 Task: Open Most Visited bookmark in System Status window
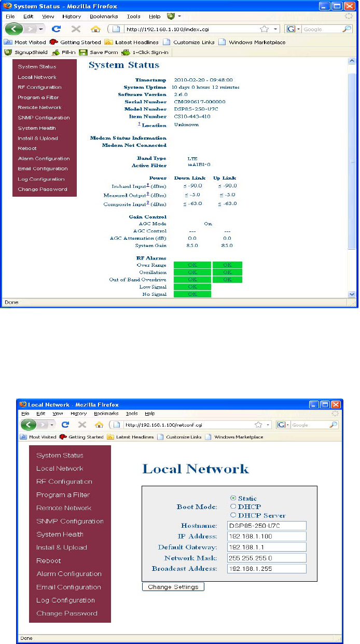pos(26,42)
